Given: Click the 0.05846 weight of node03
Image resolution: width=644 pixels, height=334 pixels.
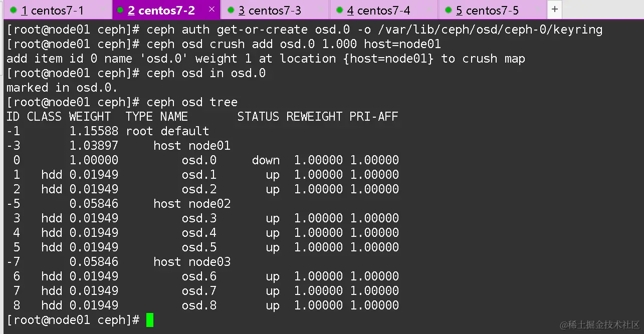Looking at the screenshot, I should point(94,262).
